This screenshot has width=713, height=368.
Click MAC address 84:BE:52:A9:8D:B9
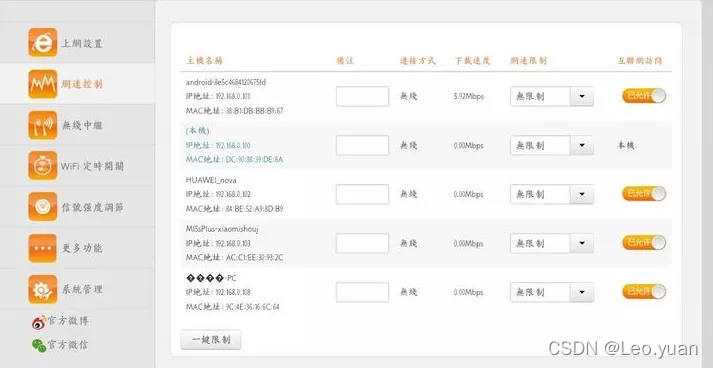coord(254,209)
